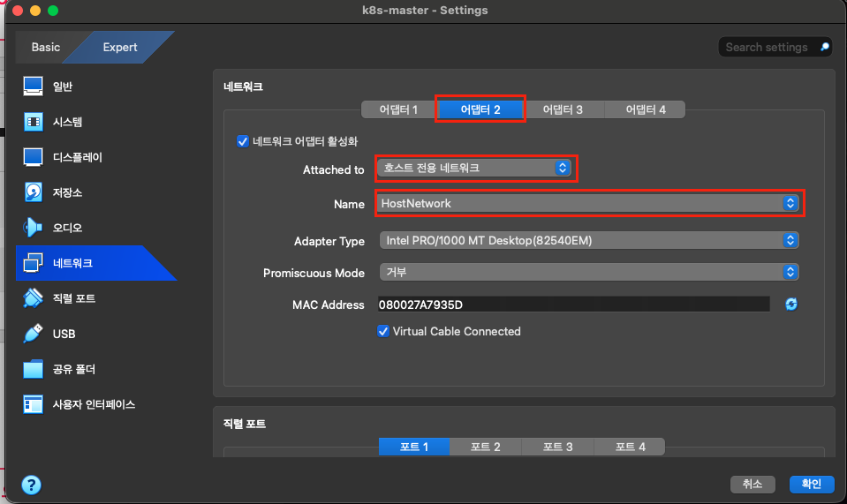Select the 공유 폴더 shared folder icon
Image resolution: width=847 pixels, height=504 pixels.
click(33, 369)
